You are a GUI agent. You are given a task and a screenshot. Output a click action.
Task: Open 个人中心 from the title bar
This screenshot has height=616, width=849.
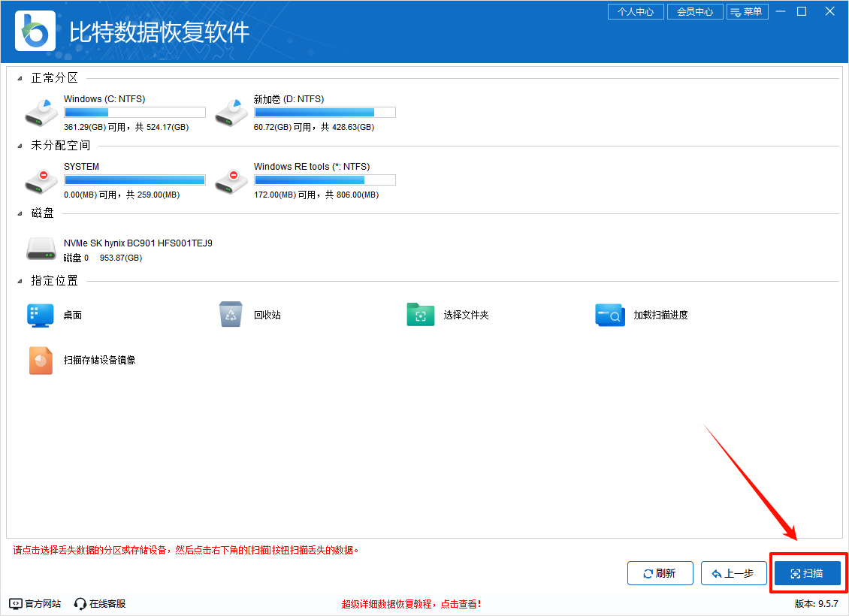pyautogui.click(x=636, y=11)
